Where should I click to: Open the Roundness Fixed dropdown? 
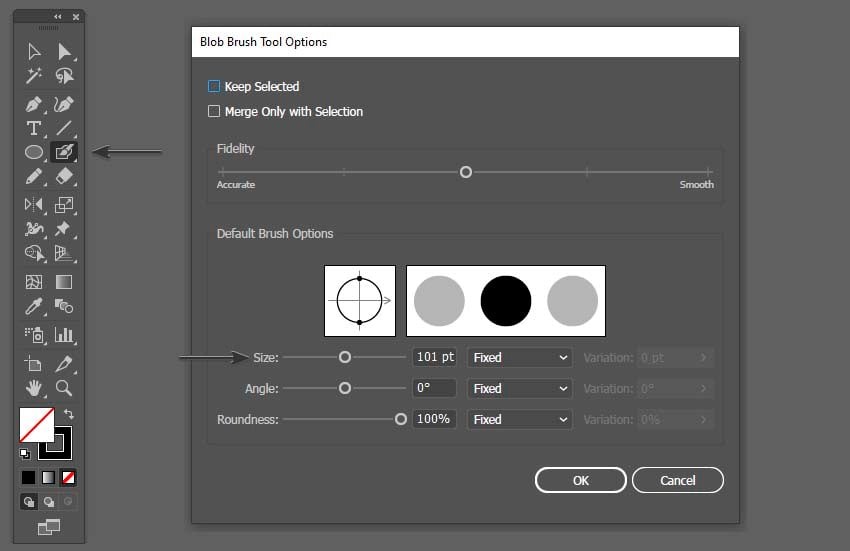[x=519, y=419]
